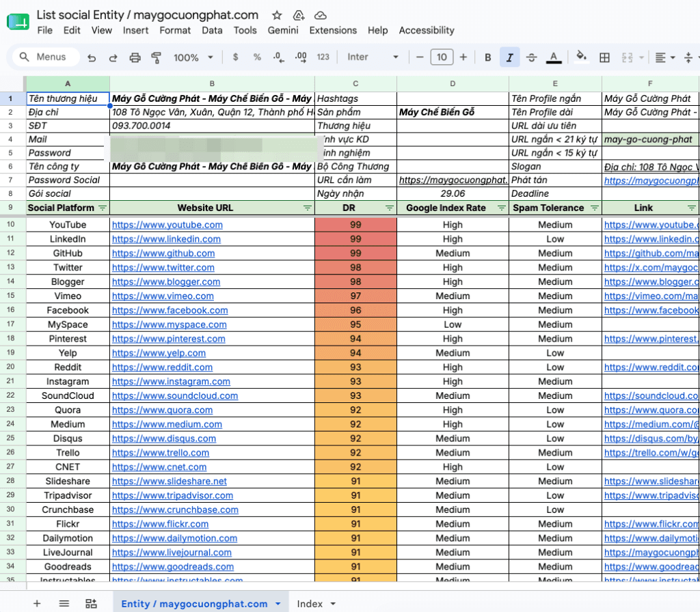Open the Edit menu

click(72, 30)
